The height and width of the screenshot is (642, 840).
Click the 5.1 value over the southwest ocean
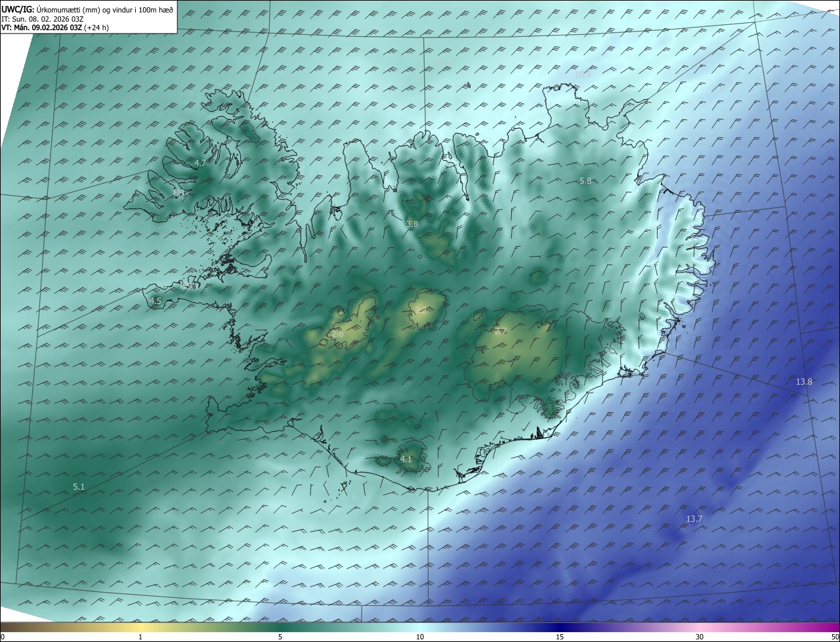(x=79, y=487)
